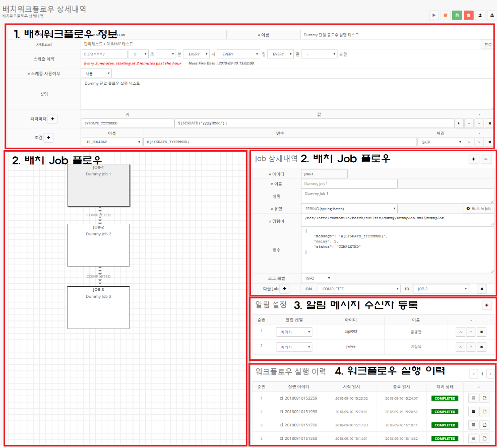497x448 pixels.
Task: Add a new job with Job 상세내역 plus
Action: [x=473, y=159]
